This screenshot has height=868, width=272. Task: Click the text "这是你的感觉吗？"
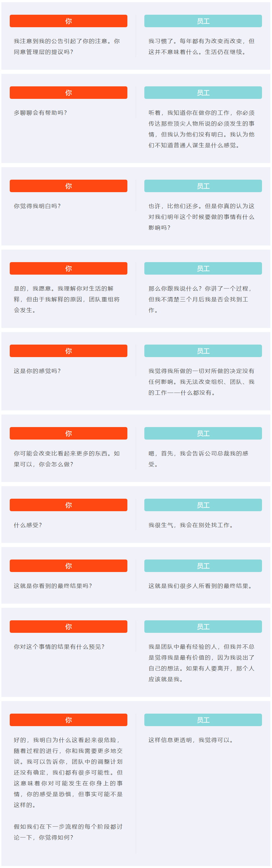(38, 371)
